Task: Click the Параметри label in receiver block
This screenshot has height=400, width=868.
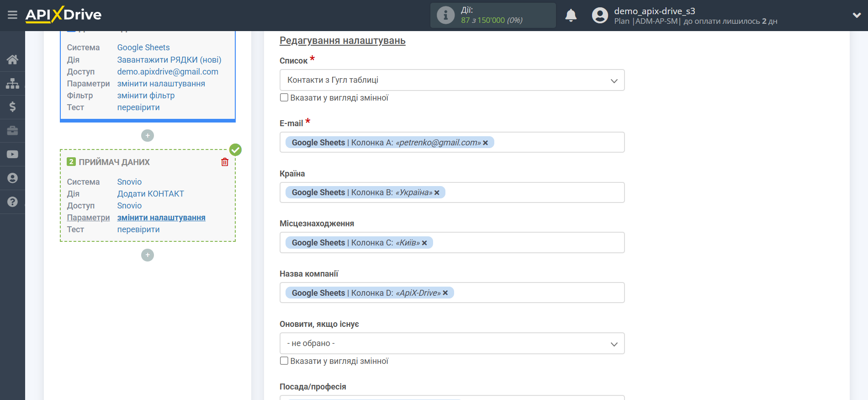Action: [88, 218]
